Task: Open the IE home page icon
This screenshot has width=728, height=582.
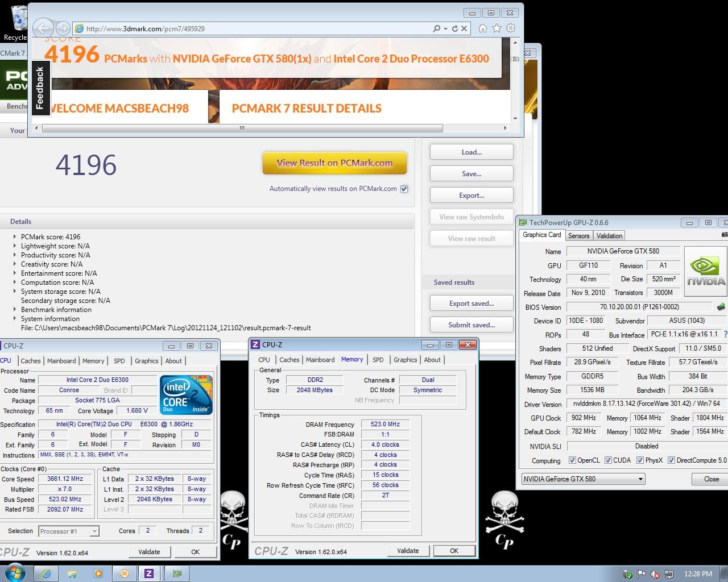Action: [482, 28]
